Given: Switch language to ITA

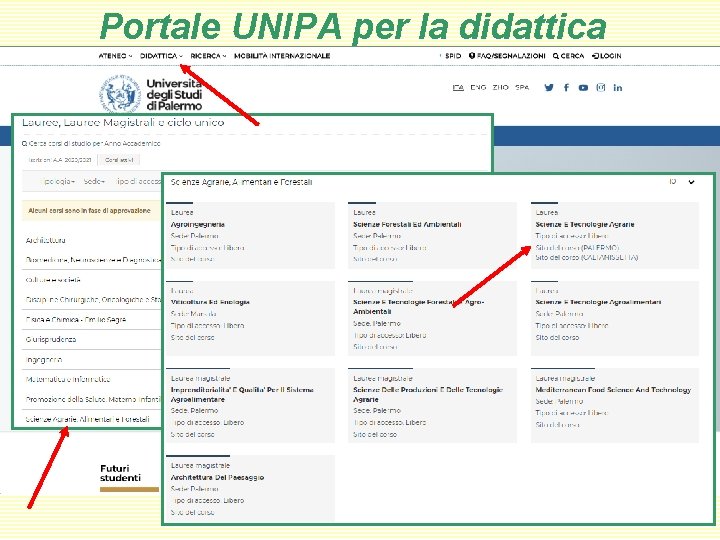Looking at the screenshot, I should (x=458, y=87).
